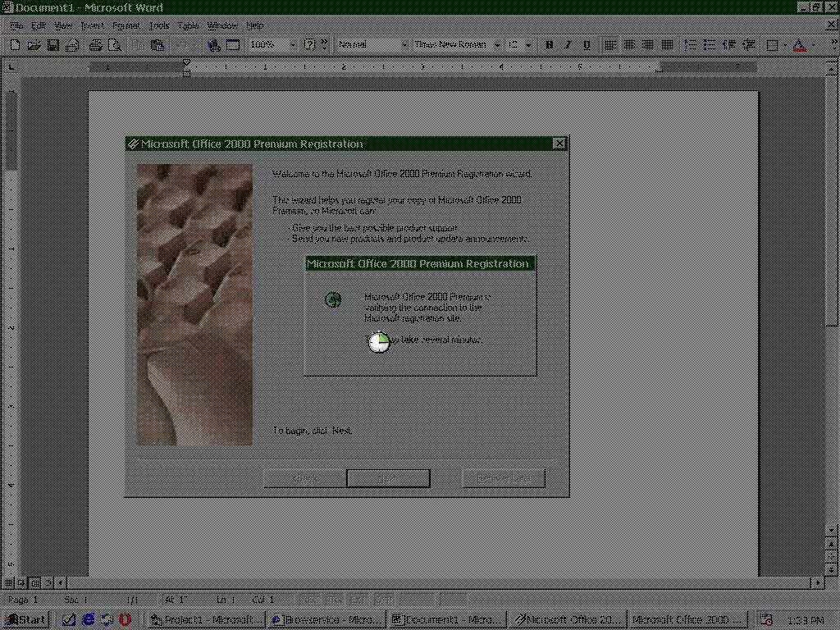Viewport: 840px width, 630px height.
Task: Click the E-mail toolbar icon
Action: click(x=72, y=45)
